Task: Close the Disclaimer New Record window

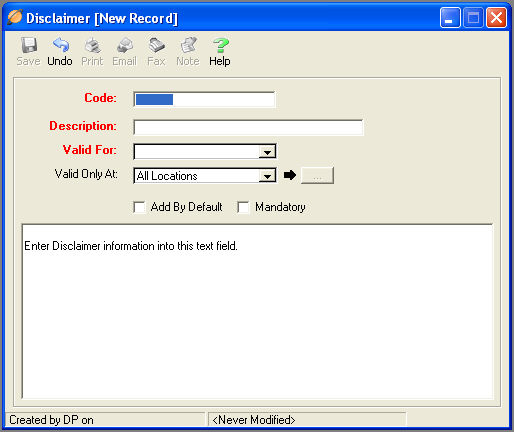Action: (496, 18)
